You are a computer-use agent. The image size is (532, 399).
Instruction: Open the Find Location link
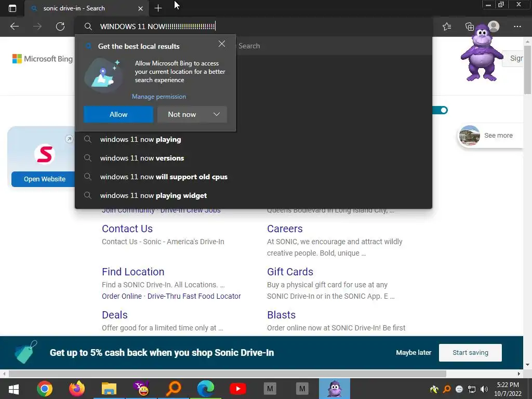coord(133,272)
